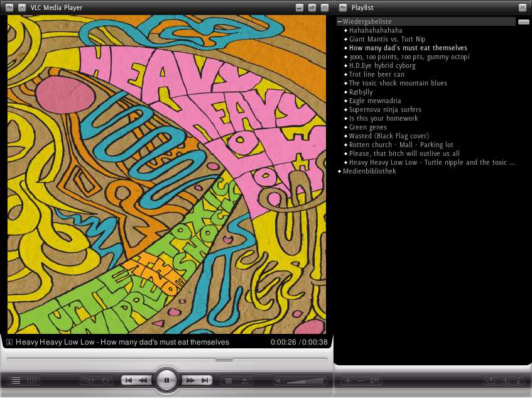
Task: Mute audio via the speaker icon
Action: (x=280, y=380)
